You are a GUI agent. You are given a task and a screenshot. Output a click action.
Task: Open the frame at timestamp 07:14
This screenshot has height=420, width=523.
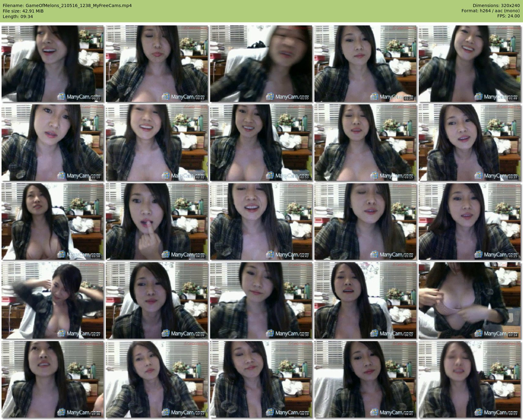470,300
